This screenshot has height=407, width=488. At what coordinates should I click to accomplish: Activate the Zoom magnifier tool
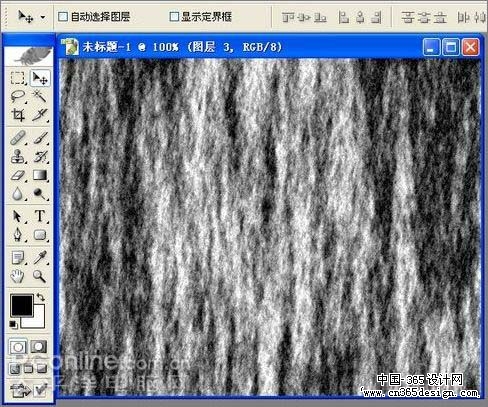40,276
